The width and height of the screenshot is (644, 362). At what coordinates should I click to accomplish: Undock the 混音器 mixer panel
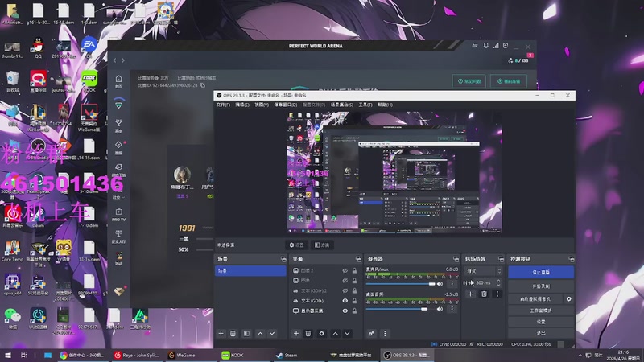(x=456, y=259)
